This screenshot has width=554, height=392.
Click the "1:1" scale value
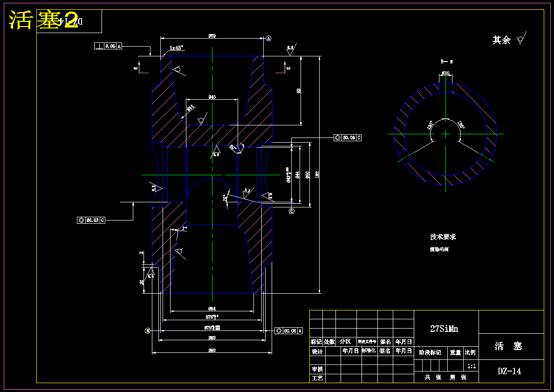coord(472,366)
